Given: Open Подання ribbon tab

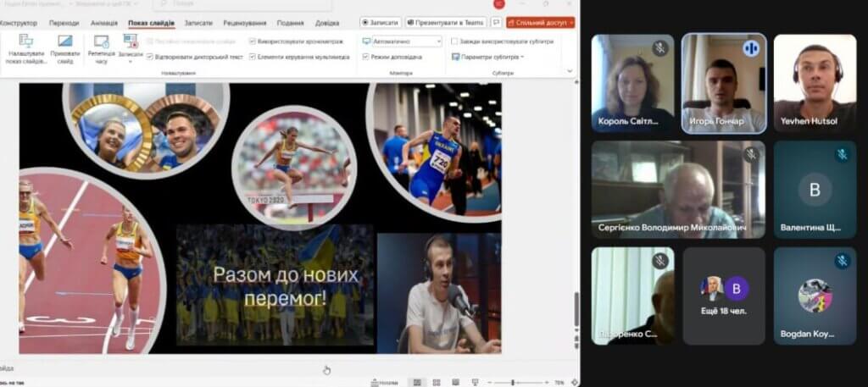Looking at the screenshot, I should [x=290, y=23].
